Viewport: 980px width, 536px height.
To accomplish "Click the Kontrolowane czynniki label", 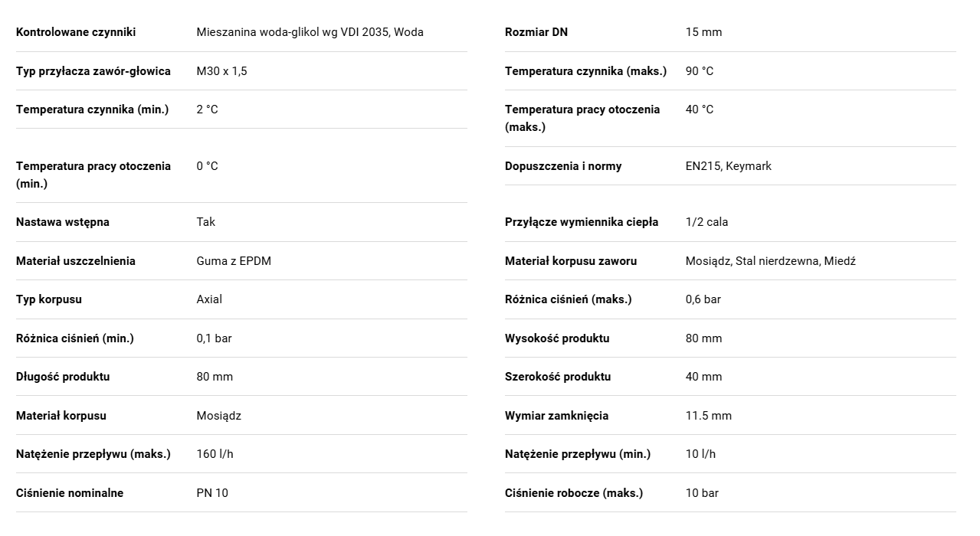I will tap(76, 32).
